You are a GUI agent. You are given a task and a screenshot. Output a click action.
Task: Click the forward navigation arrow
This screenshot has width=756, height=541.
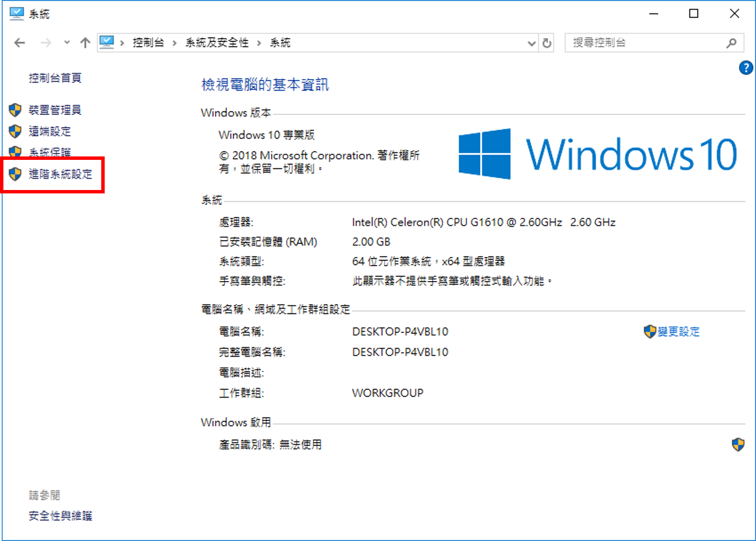(x=46, y=43)
